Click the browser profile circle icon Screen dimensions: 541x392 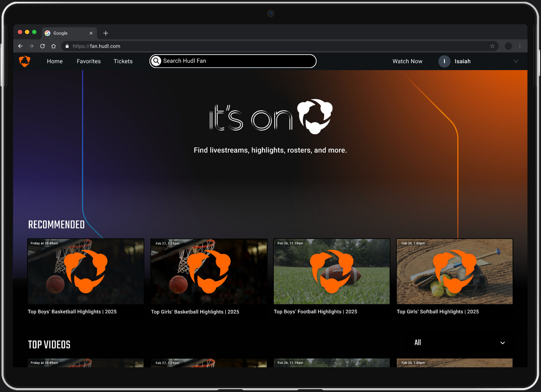coord(508,46)
